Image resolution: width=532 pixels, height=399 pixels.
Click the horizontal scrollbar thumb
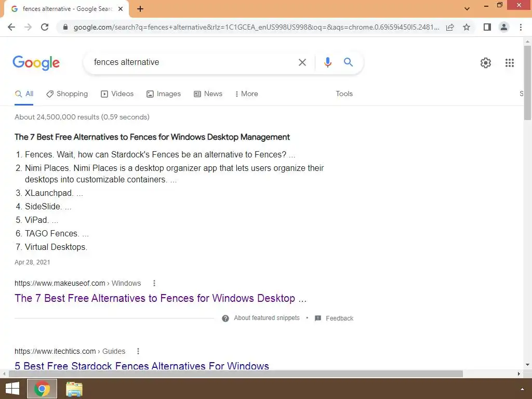(236, 374)
